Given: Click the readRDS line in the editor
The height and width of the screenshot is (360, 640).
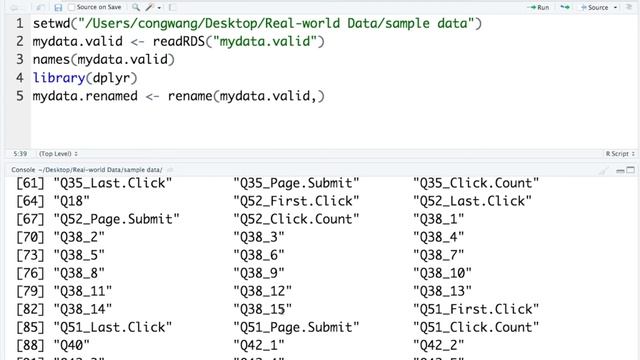Looking at the screenshot, I should (x=178, y=41).
